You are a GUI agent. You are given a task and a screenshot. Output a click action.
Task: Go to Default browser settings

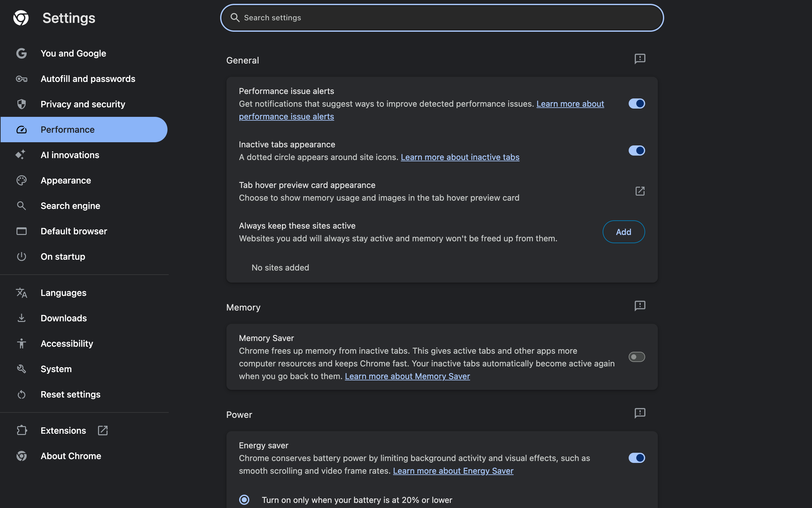click(x=84, y=231)
